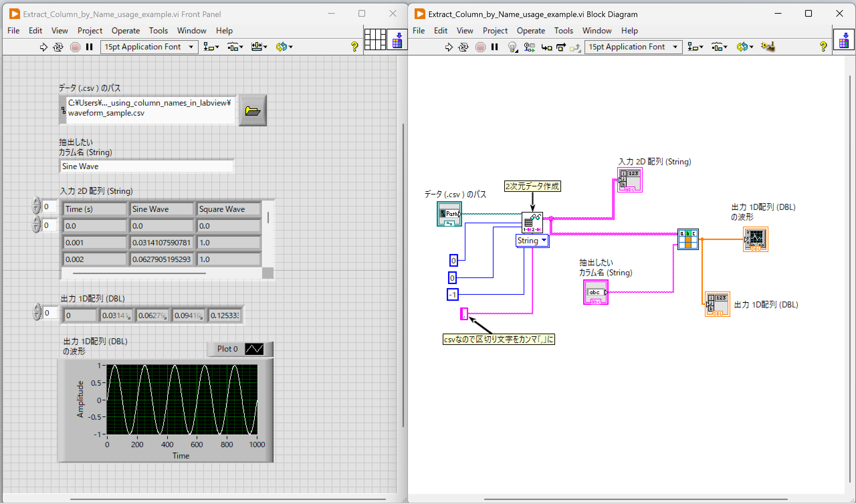
Task: Click Clean Up Diagram broom icon
Action: click(x=768, y=46)
